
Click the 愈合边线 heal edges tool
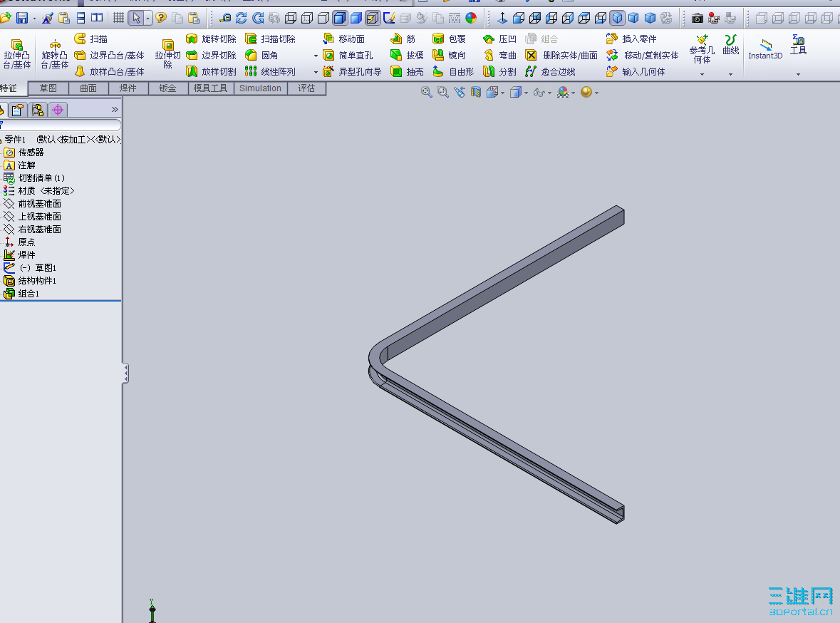pos(550,71)
